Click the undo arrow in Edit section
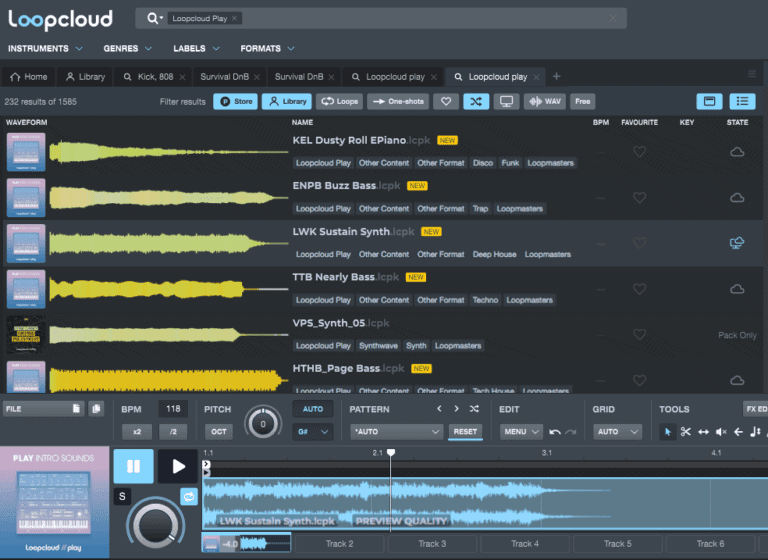 (555, 432)
